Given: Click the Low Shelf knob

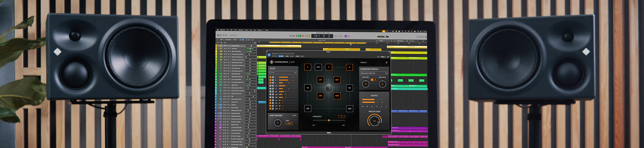Looking at the screenshot, I should 366,84.
